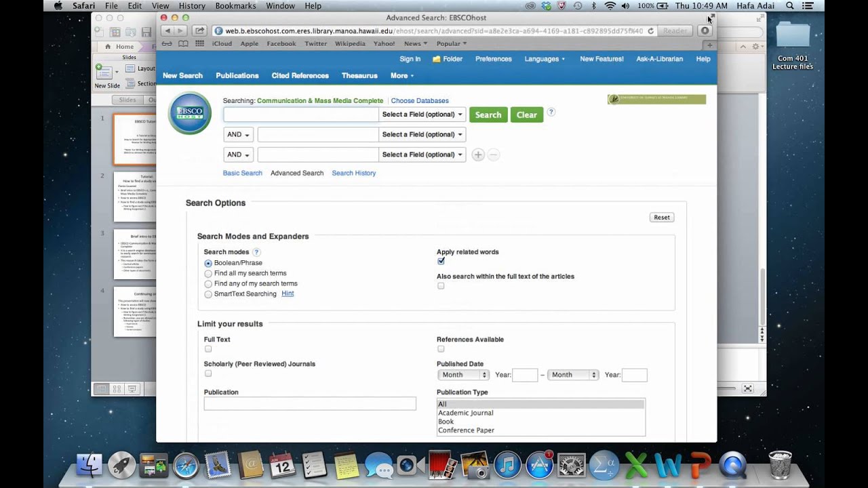The image size is (868, 488).
Task: Open first row Select a Field dropdown
Action: click(422, 115)
